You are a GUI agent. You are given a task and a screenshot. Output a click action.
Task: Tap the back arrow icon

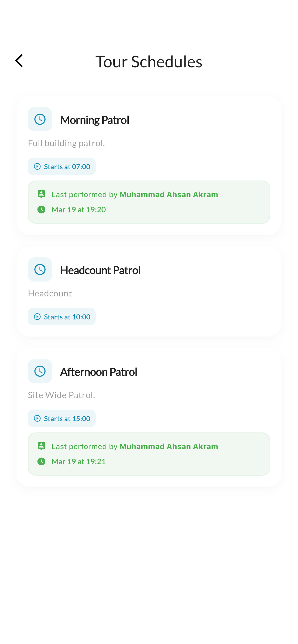pos(19,61)
